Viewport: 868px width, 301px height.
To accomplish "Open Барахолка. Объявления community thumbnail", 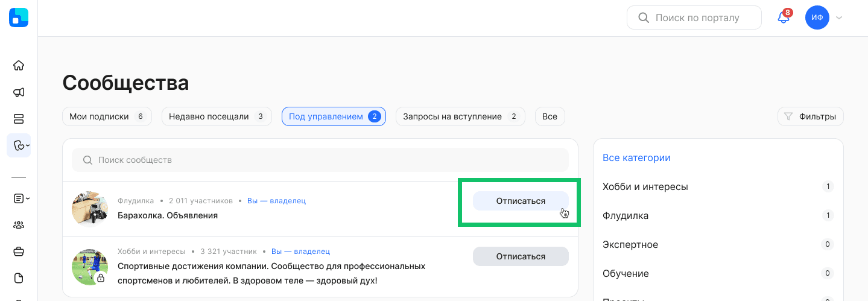I will (x=90, y=209).
